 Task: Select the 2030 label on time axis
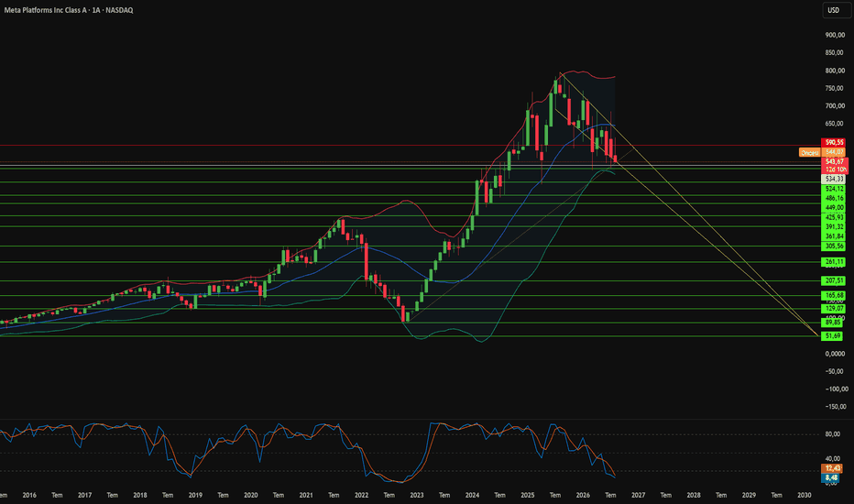tap(805, 495)
